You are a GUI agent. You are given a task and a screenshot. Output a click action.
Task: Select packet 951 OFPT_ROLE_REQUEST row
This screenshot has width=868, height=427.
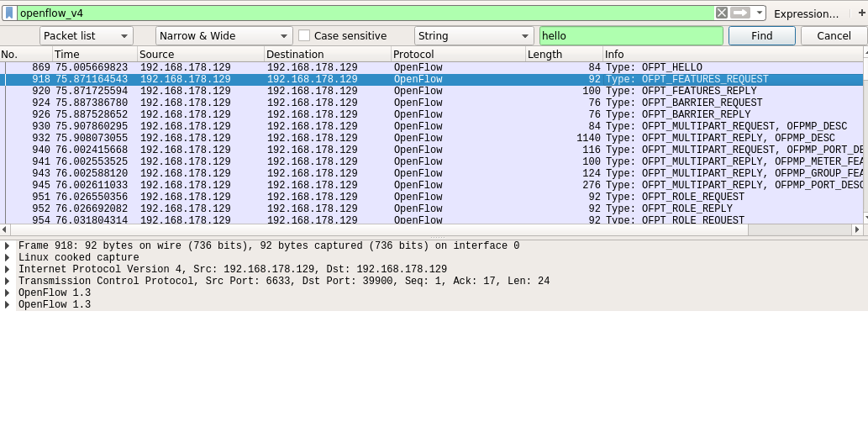pyautogui.click(x=432, y=197)
